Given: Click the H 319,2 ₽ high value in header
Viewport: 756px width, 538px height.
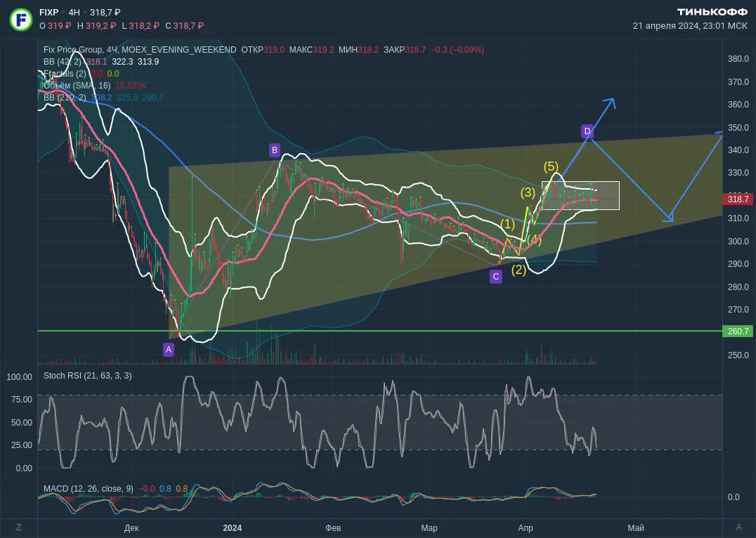Looking at the screenshot, I should pos(96,25).
